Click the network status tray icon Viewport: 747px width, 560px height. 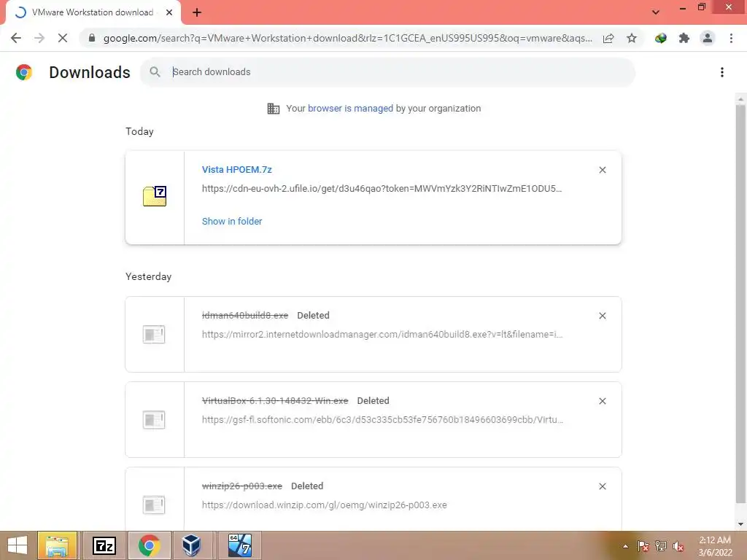click(661, 546)
